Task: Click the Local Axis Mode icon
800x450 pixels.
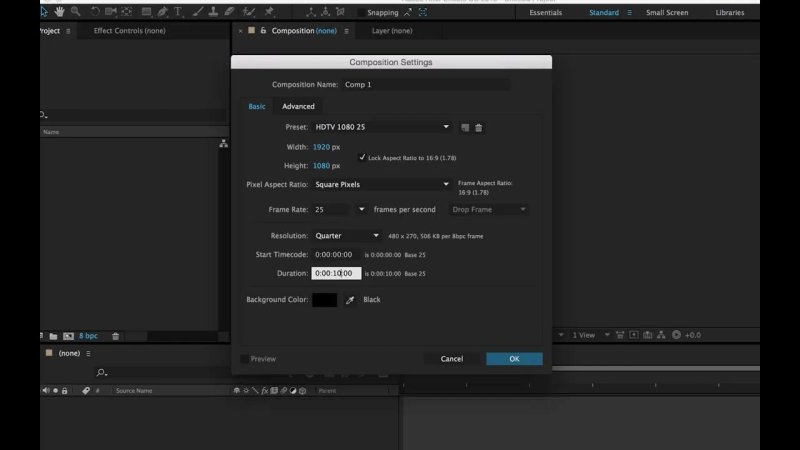Action: [x=311, y=12]
